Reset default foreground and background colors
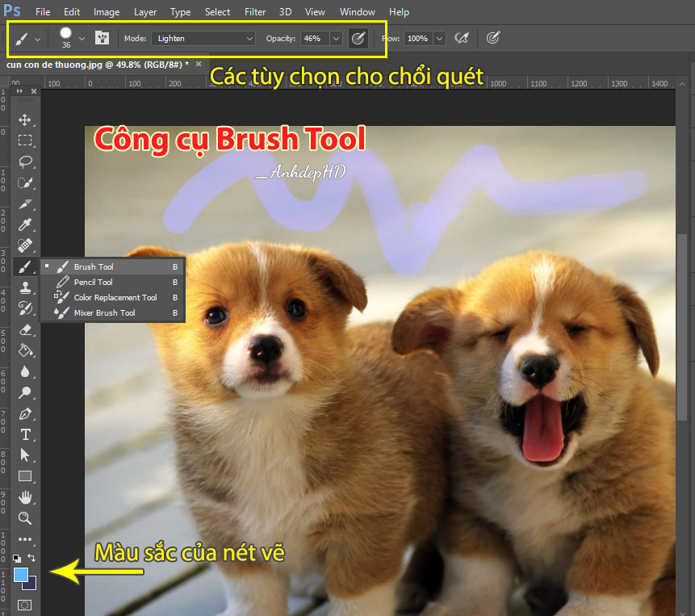This screenshot has height=616, width=695. [16, 558]
